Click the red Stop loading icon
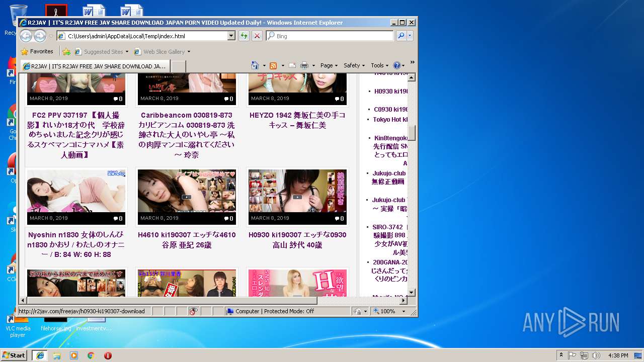644x362 pixels. (x=257, y=36)
